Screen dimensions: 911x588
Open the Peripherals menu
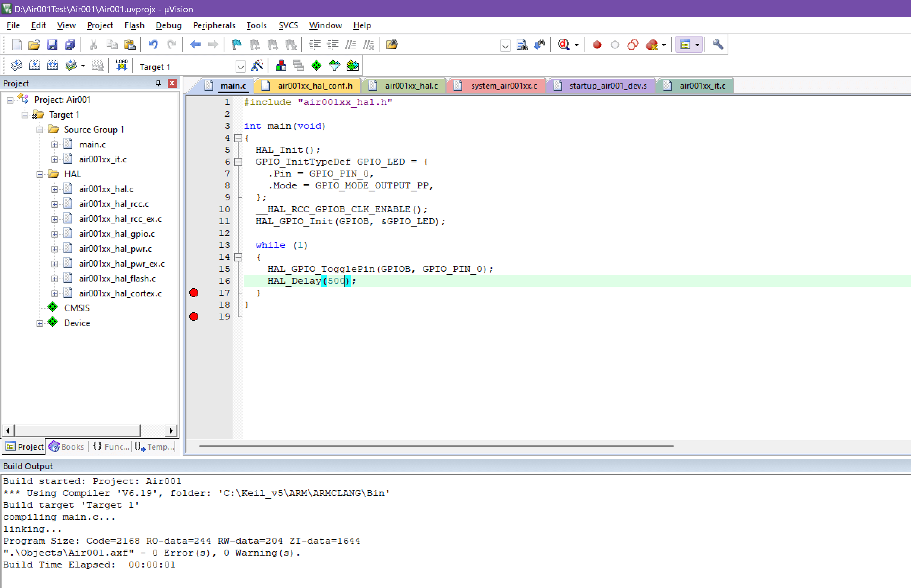(x=214, y=26)
